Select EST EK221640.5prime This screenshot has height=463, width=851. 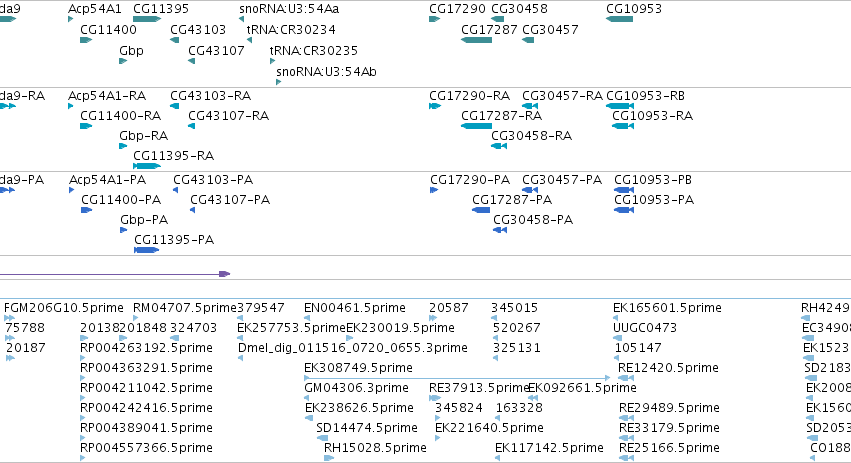(489, 429)
